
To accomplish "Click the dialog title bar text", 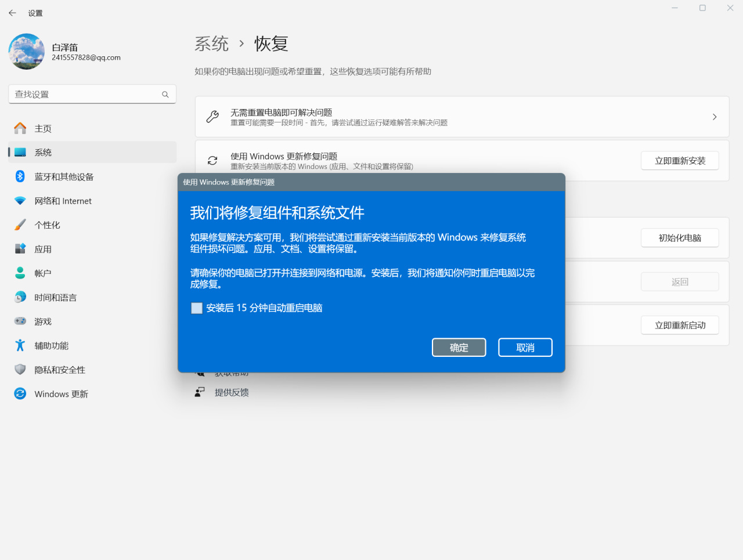I will 229,182.
